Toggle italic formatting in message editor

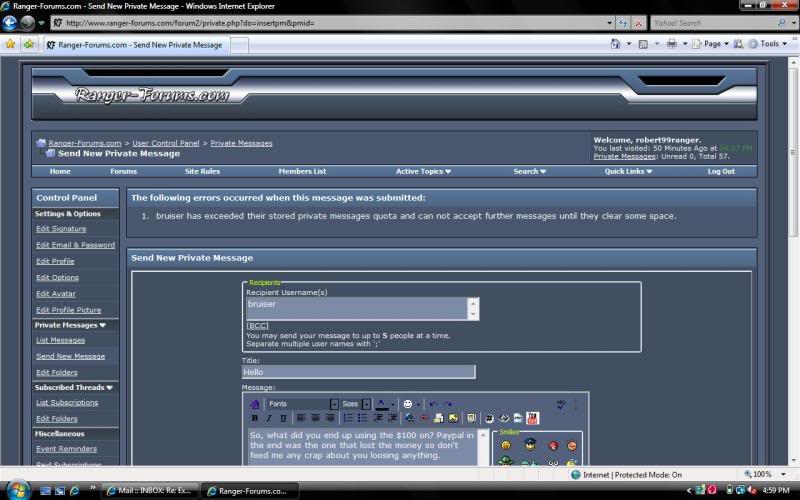click(x=269, y=418)
